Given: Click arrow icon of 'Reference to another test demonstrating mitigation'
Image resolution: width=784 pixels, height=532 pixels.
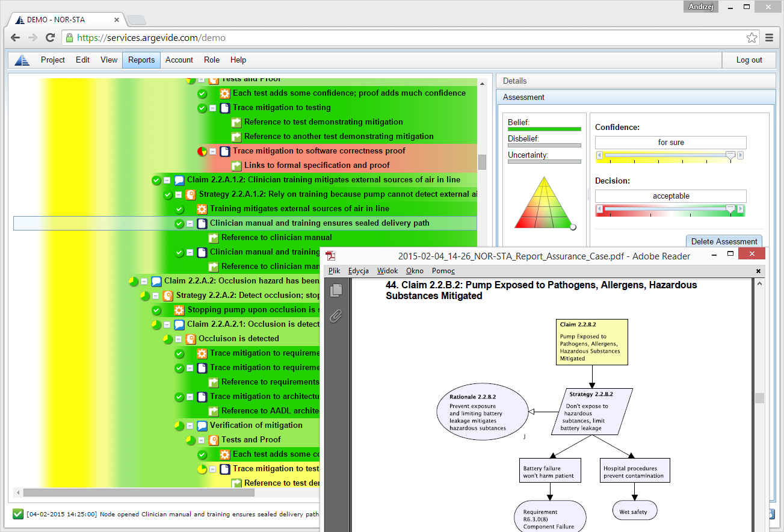Looking at the screenshot, I should (236, 137).
